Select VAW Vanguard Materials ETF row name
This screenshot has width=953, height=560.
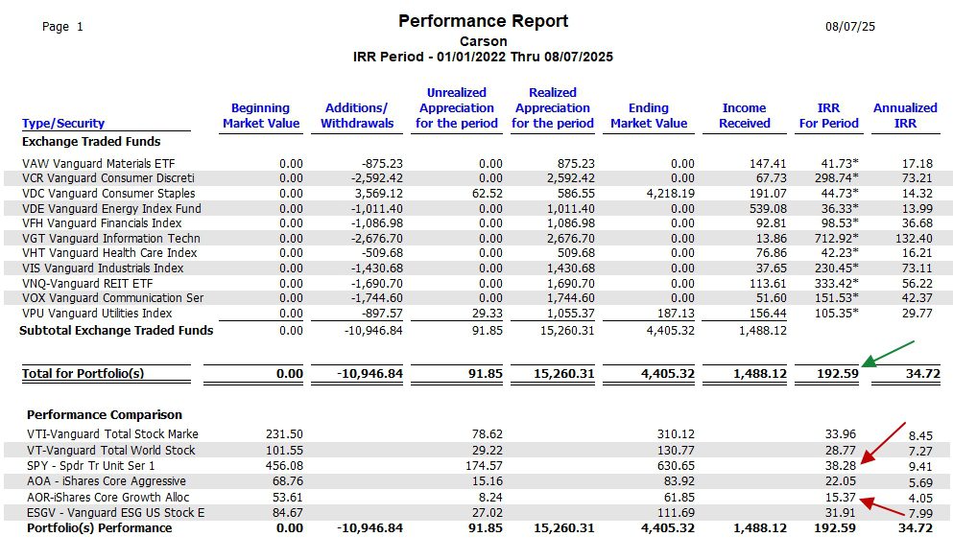pyautogui.click(x=99, y=163)
